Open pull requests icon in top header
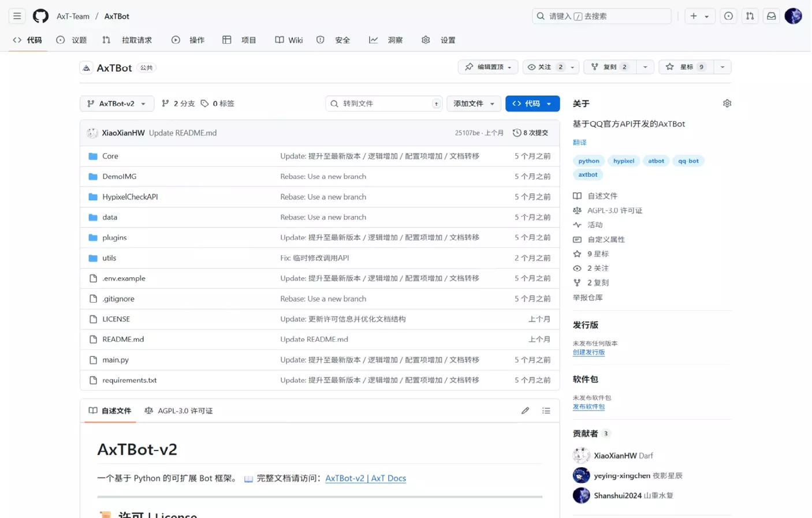 pyautogui.click(x=750, y=16)
